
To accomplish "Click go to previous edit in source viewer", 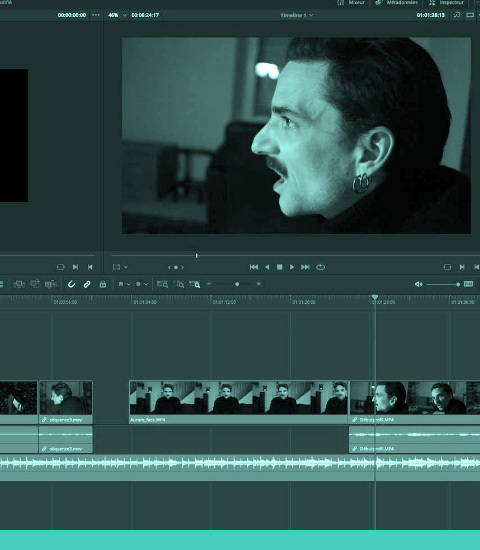I will 90,267.
